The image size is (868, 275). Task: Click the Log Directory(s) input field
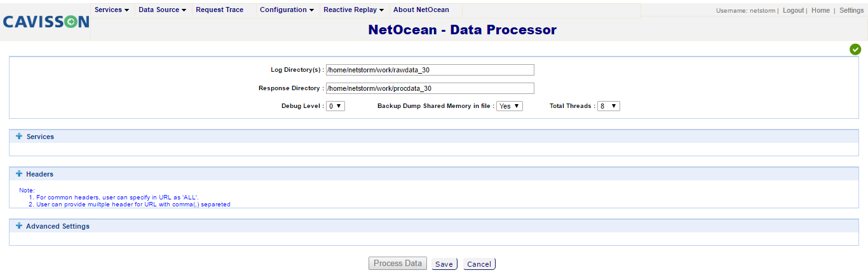[430, 70]
